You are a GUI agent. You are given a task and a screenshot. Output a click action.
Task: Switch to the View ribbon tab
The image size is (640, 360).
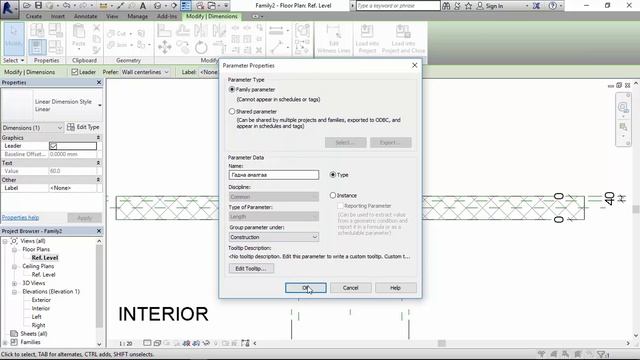pos(112,16)
